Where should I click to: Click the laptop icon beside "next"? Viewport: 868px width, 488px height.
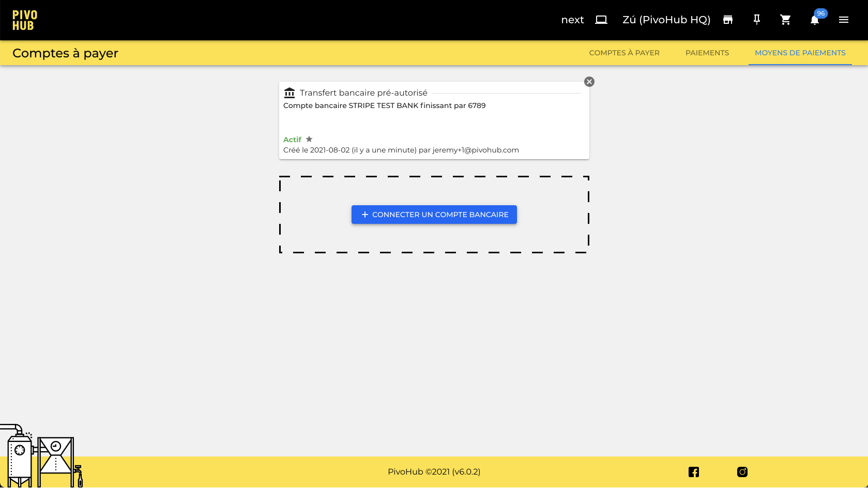pos(601,19)
